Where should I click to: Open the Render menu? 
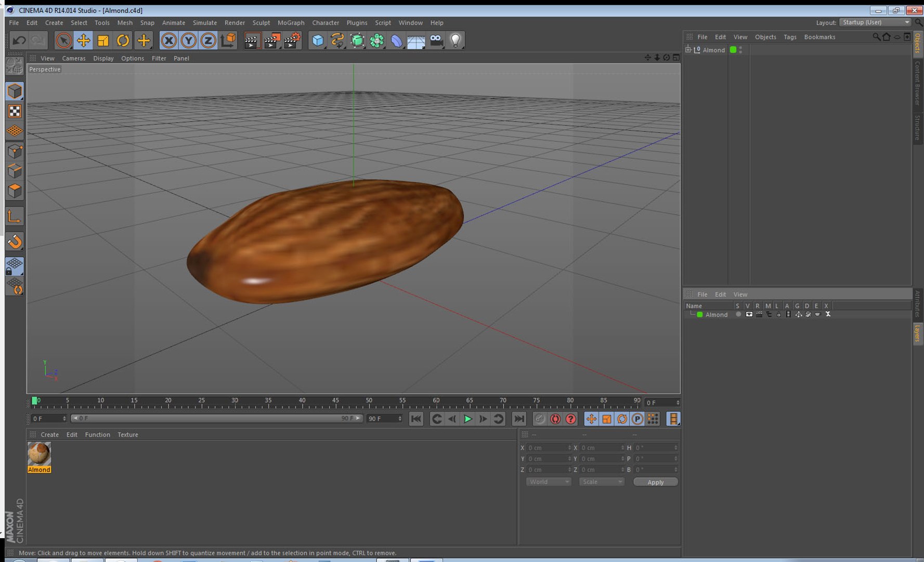click(x=235, y=23)
